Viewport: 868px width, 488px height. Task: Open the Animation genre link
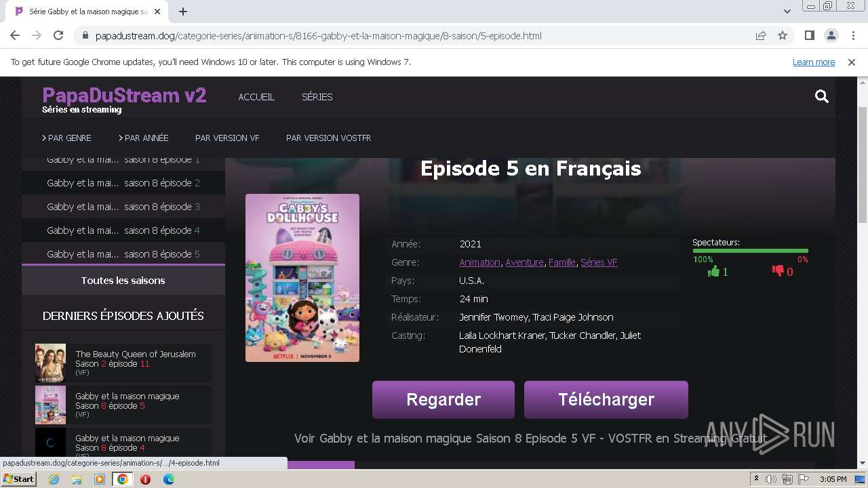click(479, 262)
